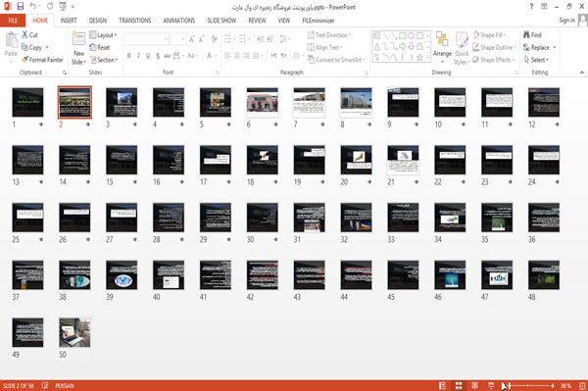Click the Slide Sorter view icon in status bar
Screen dimensions: 588x391
point(459,386)
